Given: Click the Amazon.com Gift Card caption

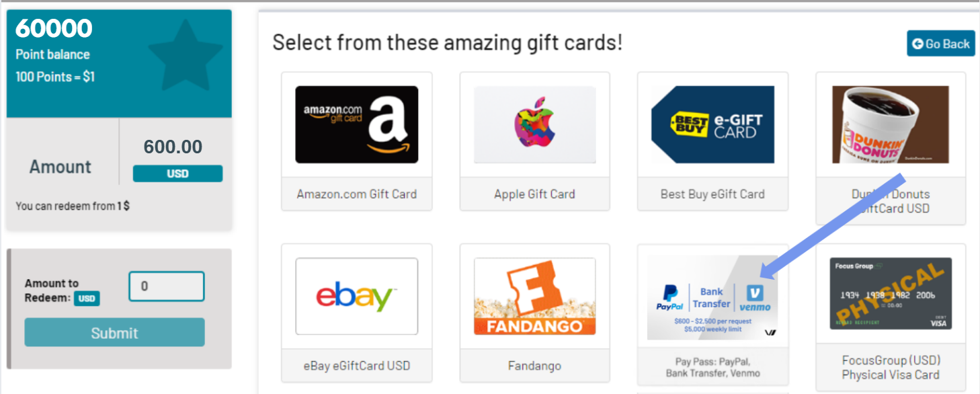Looking at the screenshot, I should coord(357,194).
